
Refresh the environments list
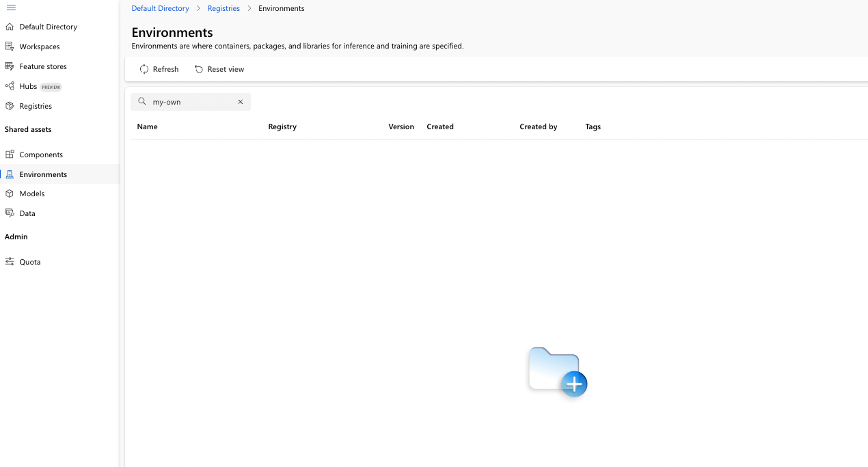tap(159, 69)
